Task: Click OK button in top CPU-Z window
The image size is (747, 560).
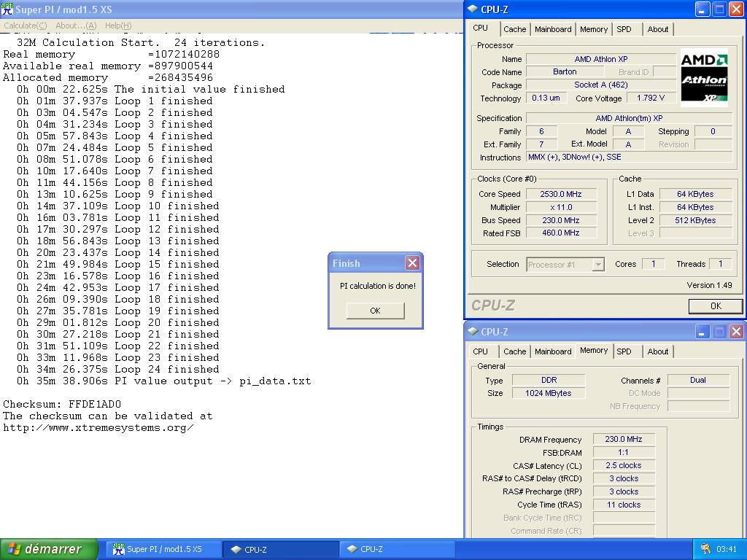Action: pos(716,306)
